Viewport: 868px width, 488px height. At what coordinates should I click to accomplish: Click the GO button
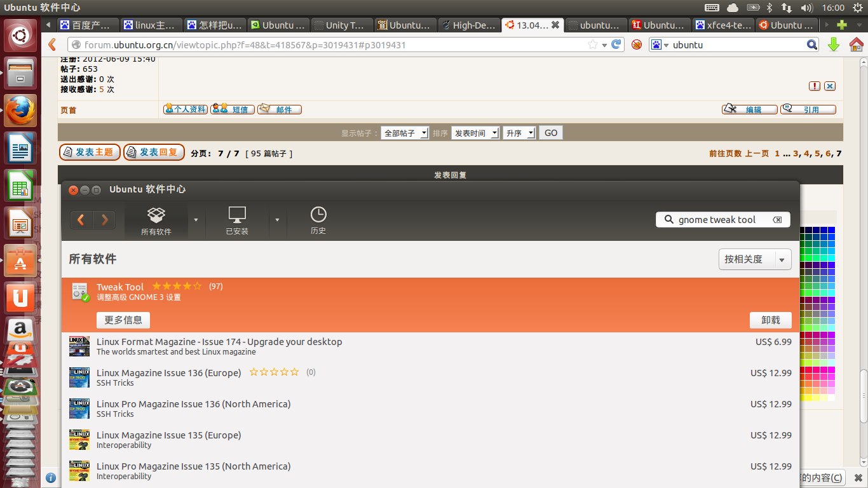[x=551, y=133]
